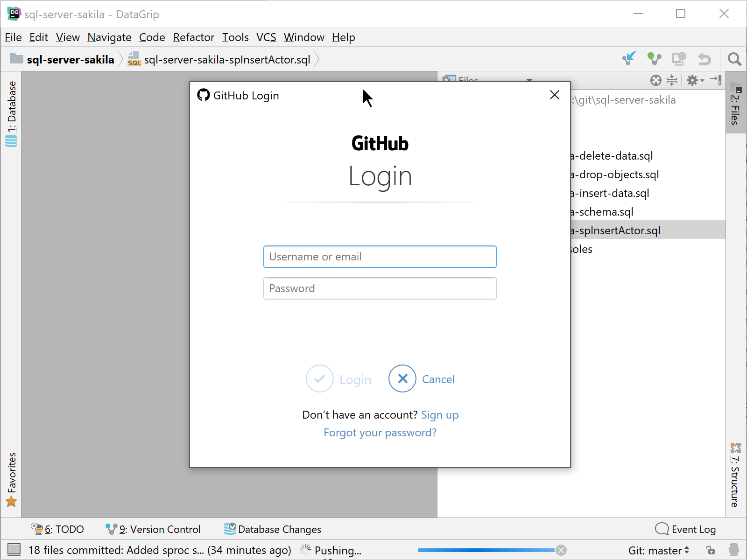Viewport: 747px width, 560px height.
Task: Open the View menu
Action: coord(68,37)
